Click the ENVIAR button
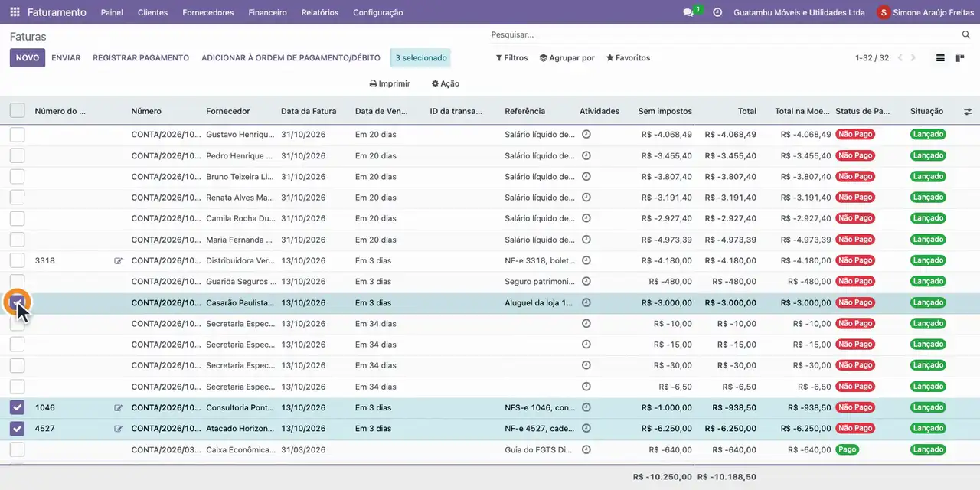This screenshot has width=980, height=490. tap(66, 58)
